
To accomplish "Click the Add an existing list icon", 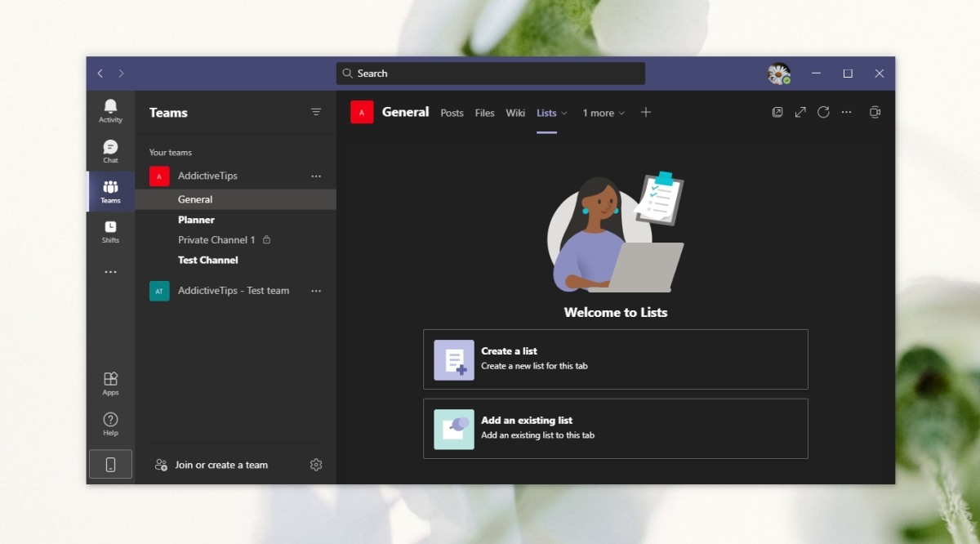I will click(x=454, y=429).
